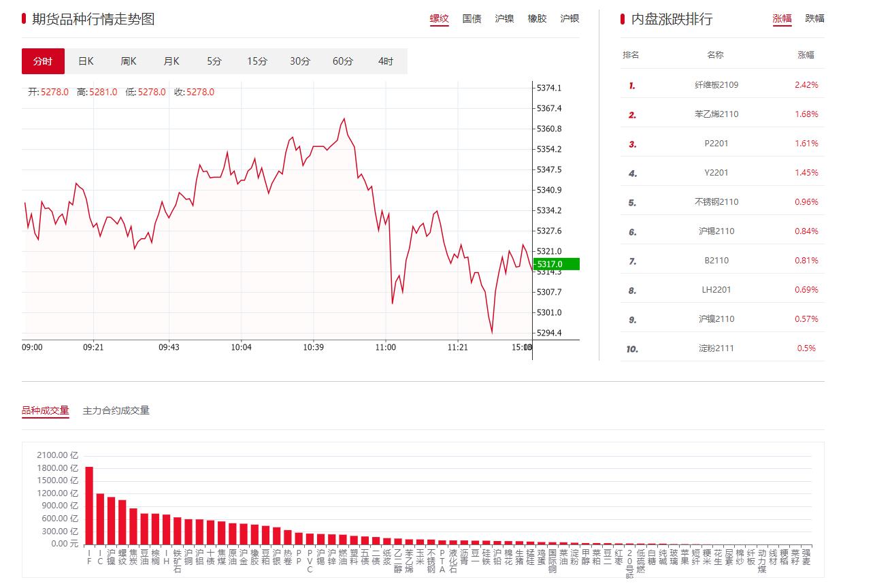Switch to 主力合约成交量 tab
Screen dimensions: 875x588
click(x=116, y=410)
